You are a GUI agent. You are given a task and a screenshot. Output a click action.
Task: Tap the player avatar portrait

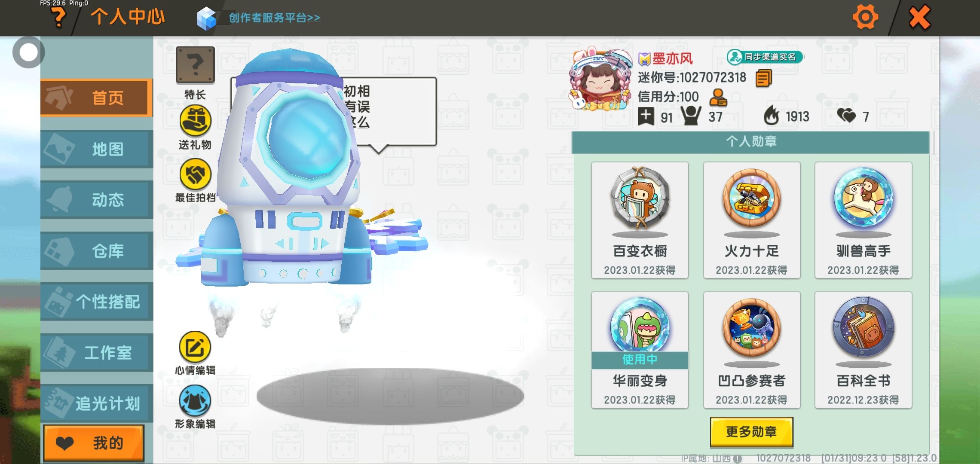(x=600, y=79)
